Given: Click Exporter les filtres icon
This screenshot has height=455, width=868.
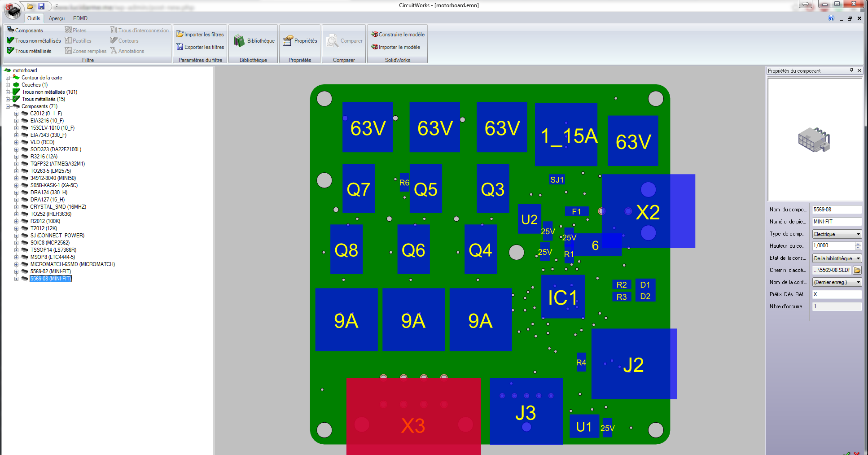Looking at the screenshot, I should coord(180,47).
